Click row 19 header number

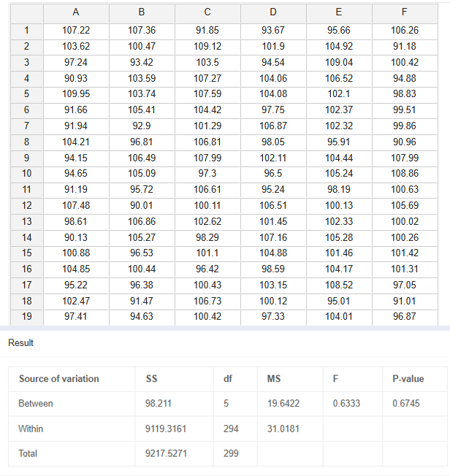click(x=27, y=316)
